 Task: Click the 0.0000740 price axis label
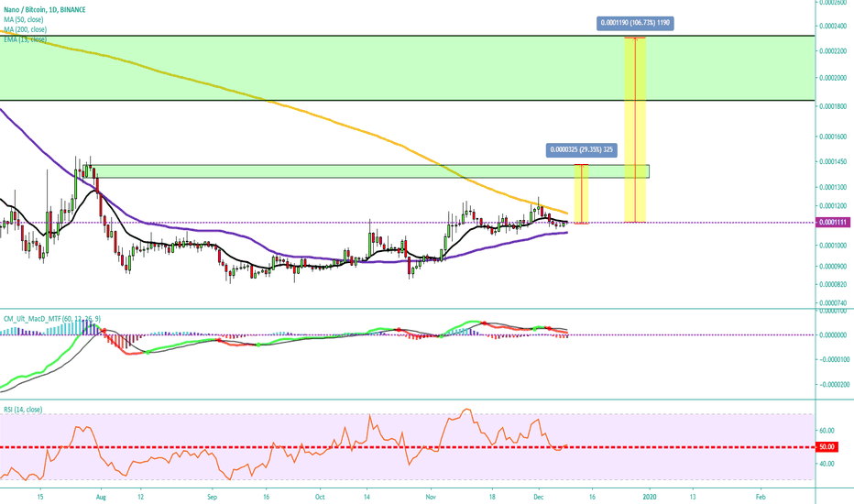coord(833,303)
